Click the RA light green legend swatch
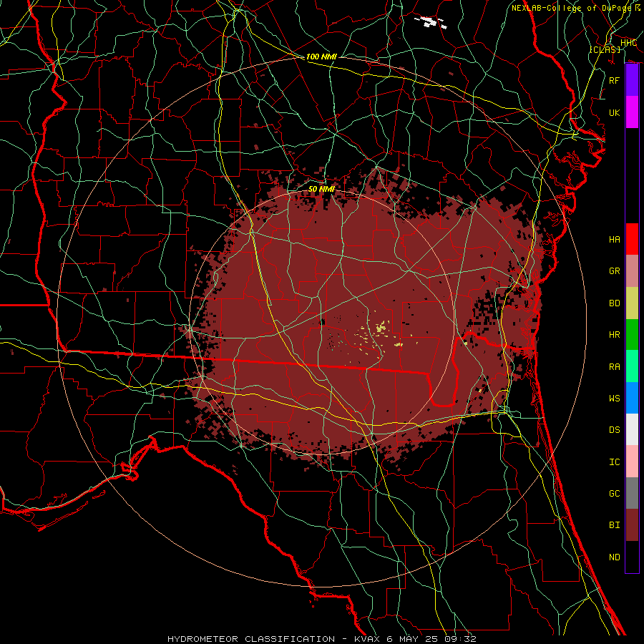Viewport: 644px width, 644px height. [x=632, y=366]
